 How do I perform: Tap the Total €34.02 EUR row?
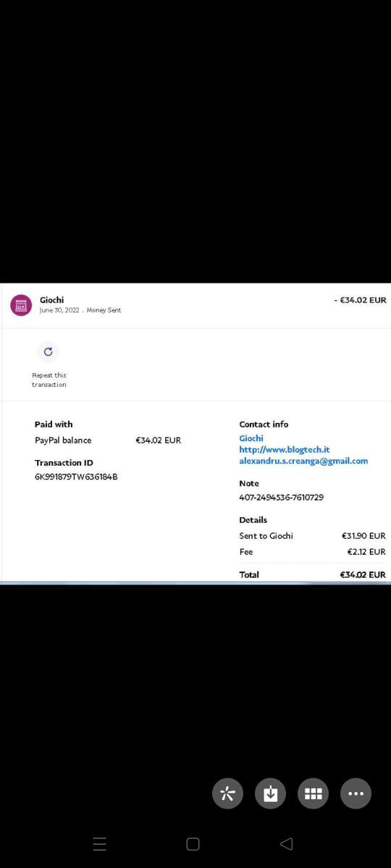tap(312, 574)
